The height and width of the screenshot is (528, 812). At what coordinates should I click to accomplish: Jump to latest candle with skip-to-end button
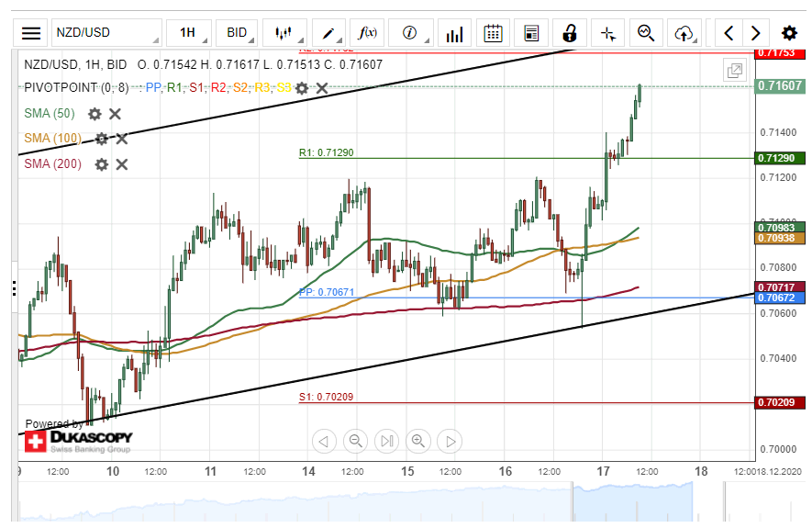coord(387,442)
